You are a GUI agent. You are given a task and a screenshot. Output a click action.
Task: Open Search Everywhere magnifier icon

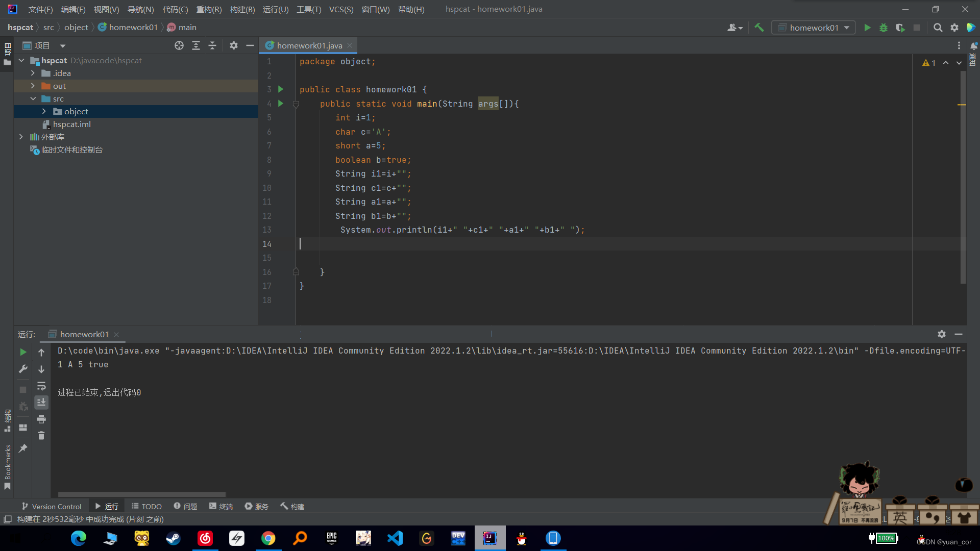click(x=938, y=28)
